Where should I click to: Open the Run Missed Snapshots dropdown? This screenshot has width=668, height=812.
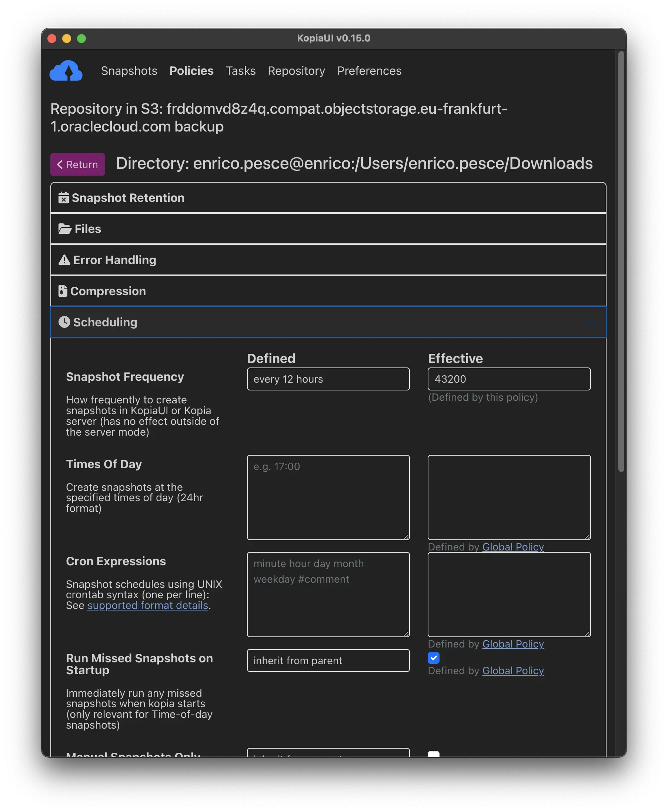(328, 660)
